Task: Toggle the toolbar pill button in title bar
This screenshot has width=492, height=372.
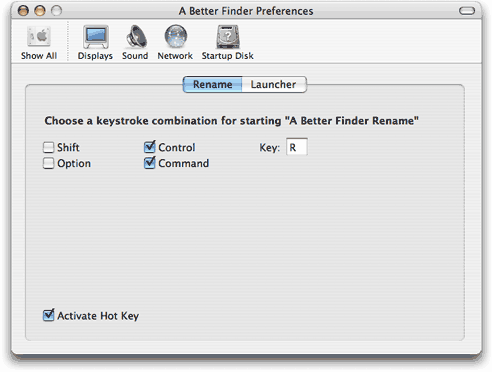Action: 467,11
